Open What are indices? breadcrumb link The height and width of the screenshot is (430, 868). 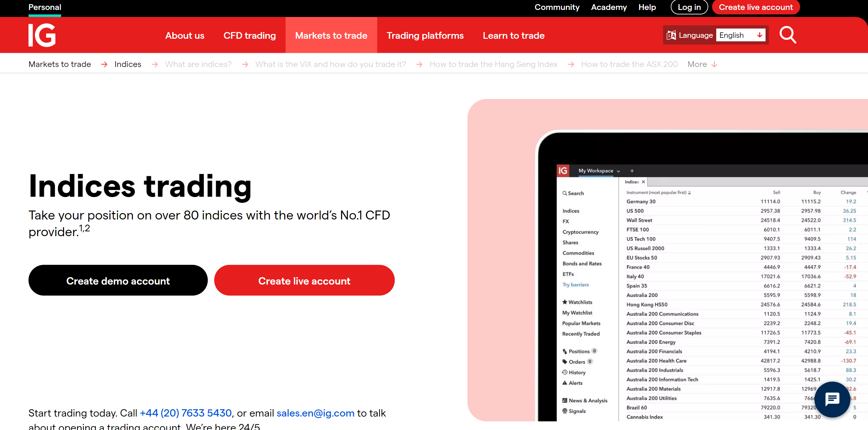pos(198,64)
